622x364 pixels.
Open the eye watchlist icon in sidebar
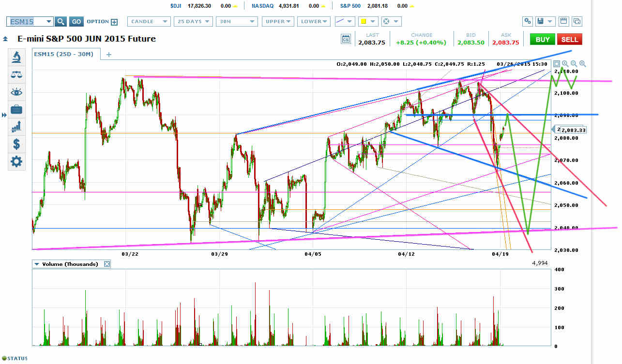(x=16, y=92)
